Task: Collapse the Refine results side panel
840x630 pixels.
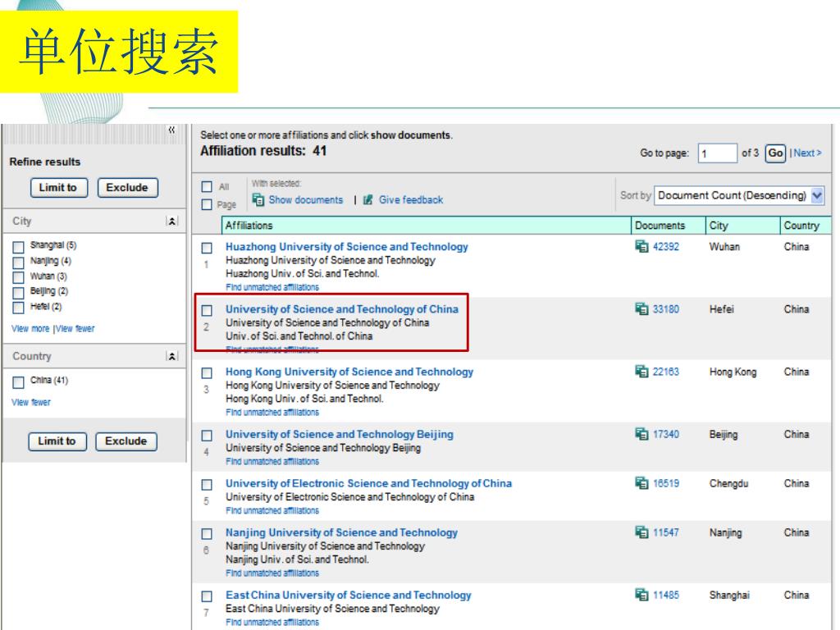Action: 171,130
